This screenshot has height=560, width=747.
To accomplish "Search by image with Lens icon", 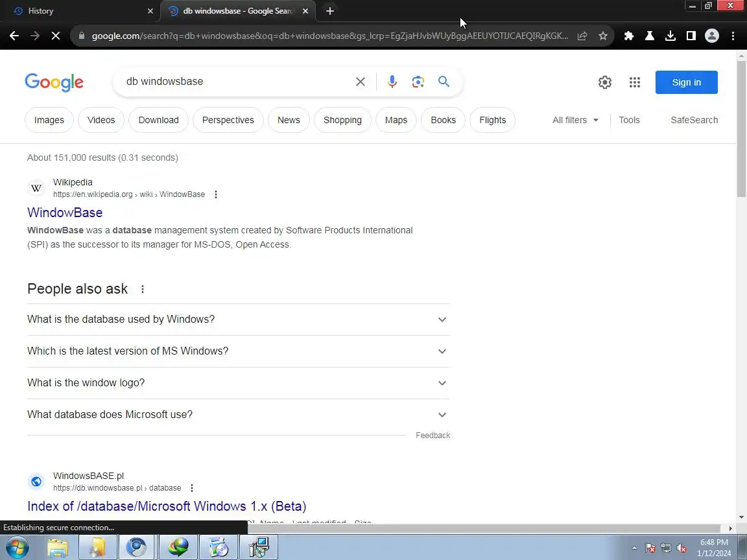I will pyautogui.click(x=418, y=82).
